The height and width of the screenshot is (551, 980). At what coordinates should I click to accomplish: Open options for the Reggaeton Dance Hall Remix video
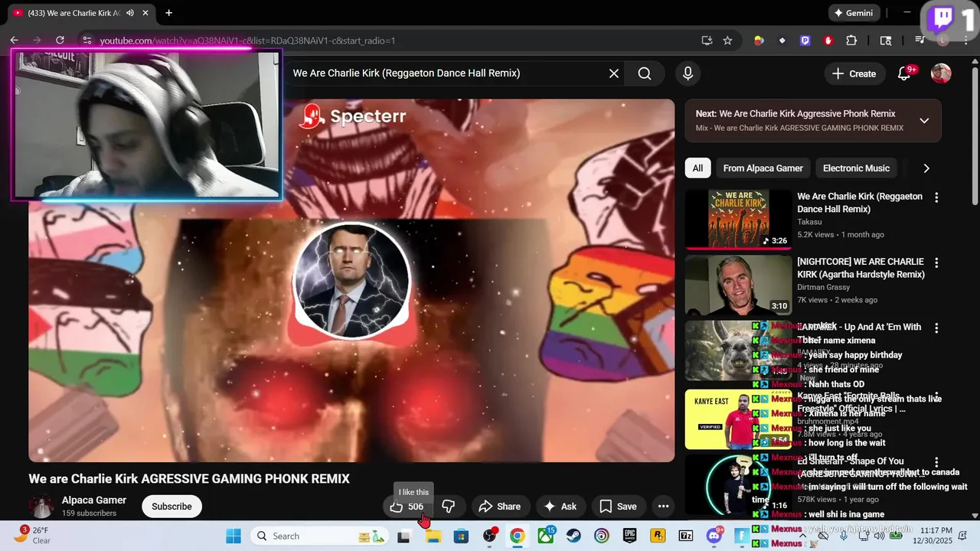tap(936, 197)
